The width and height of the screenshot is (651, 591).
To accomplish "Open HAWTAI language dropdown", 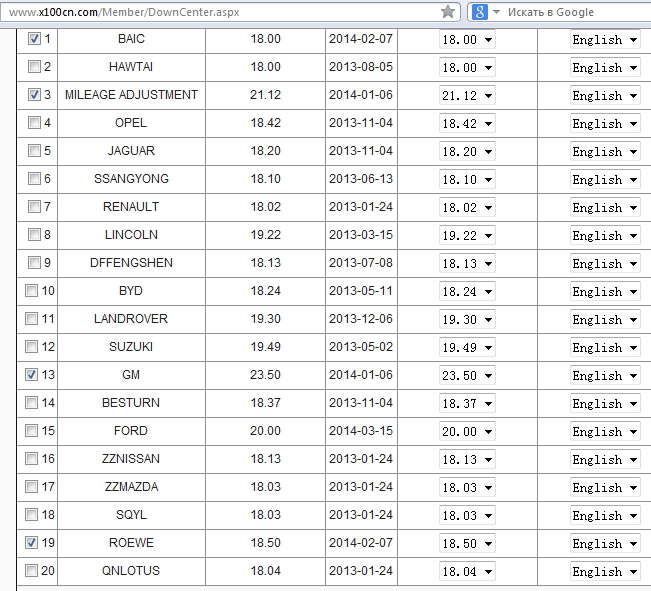I will (x=605, y=68).
